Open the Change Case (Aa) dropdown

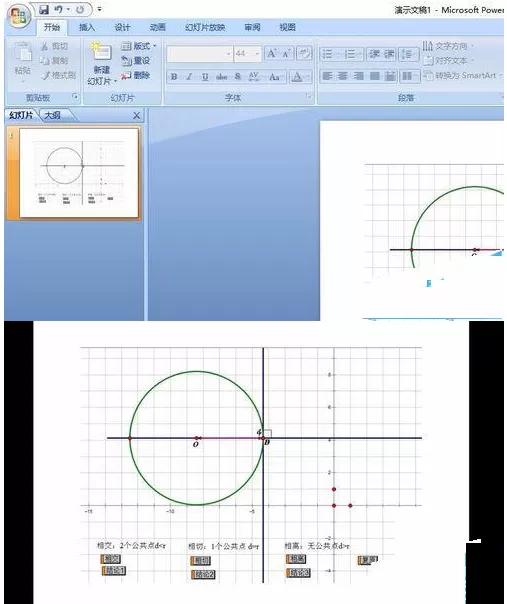pyautogui.click(x=275, y=77)
